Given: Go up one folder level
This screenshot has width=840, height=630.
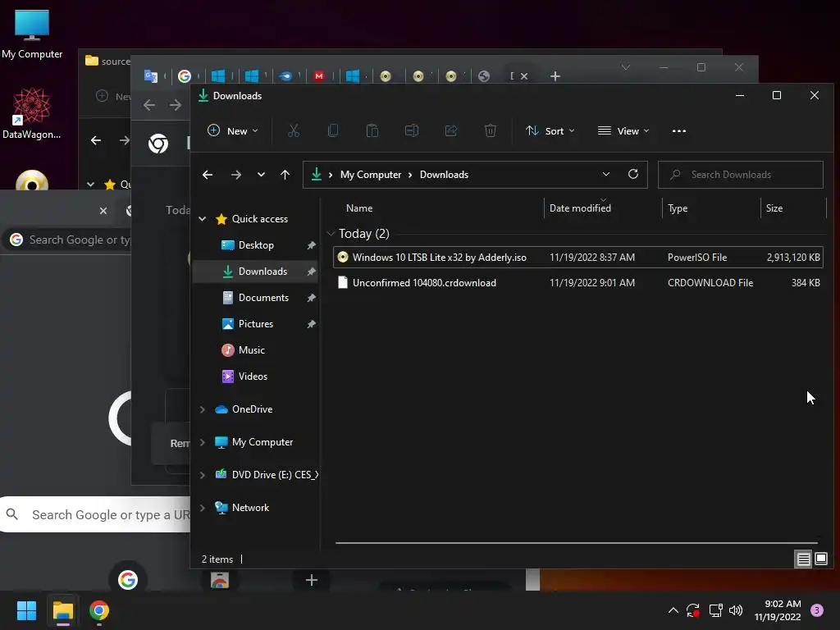Looking at the screenshot, I should click(285, 175).
